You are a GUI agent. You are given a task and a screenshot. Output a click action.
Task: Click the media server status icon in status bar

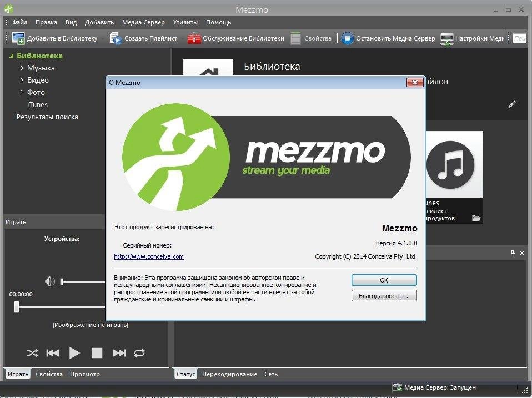click(397, 387)
